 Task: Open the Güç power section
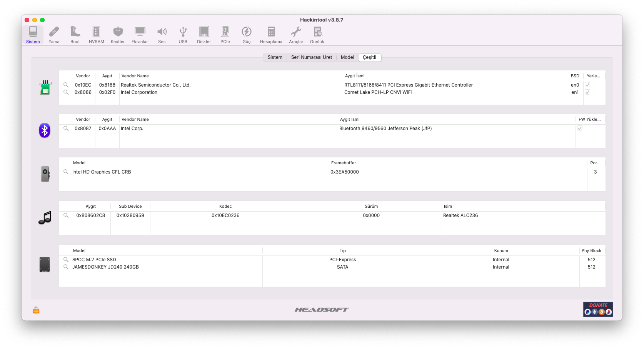coord(246,35)
